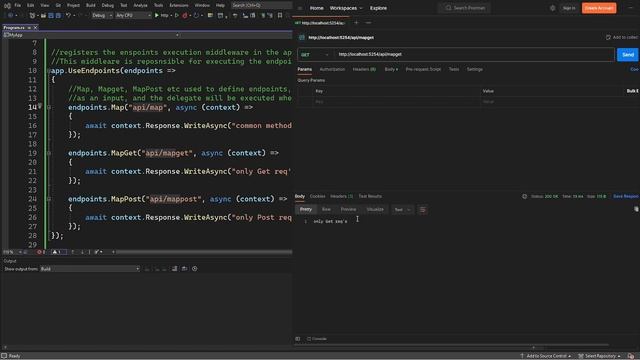The image size is (640, 360).
Task: Click Select Repository in status bar
Action: [600, 356]
